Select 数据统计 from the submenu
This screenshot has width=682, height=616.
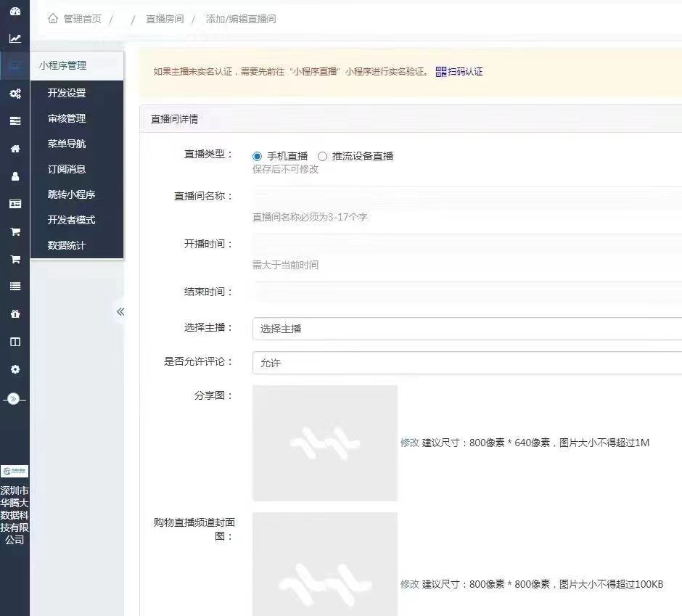tap(67, 245)
